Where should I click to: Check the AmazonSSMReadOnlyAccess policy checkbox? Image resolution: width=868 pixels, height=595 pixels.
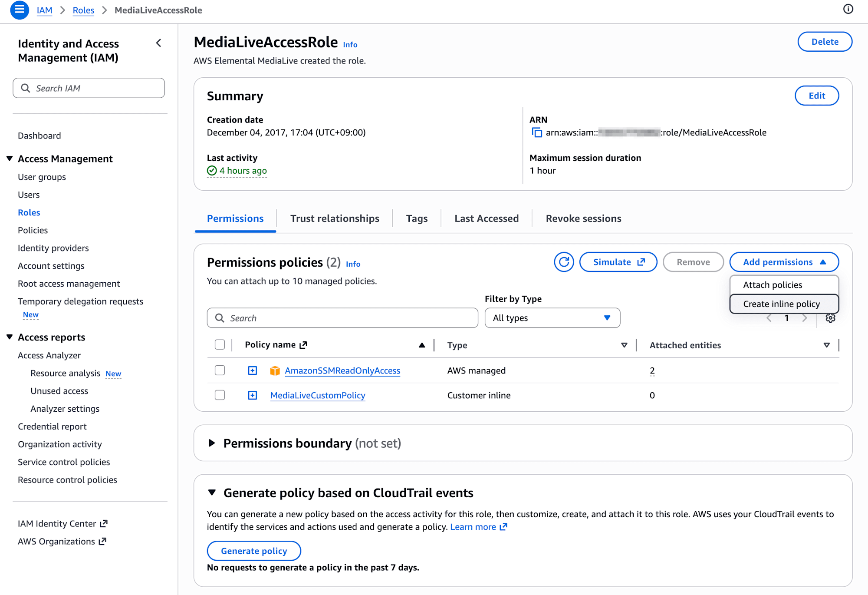220,370
